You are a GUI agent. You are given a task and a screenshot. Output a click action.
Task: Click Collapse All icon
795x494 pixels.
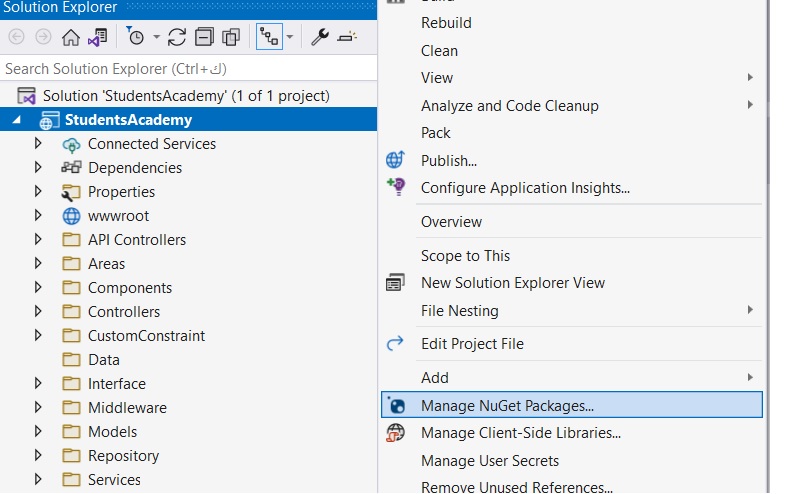click(x=204, y=37)
